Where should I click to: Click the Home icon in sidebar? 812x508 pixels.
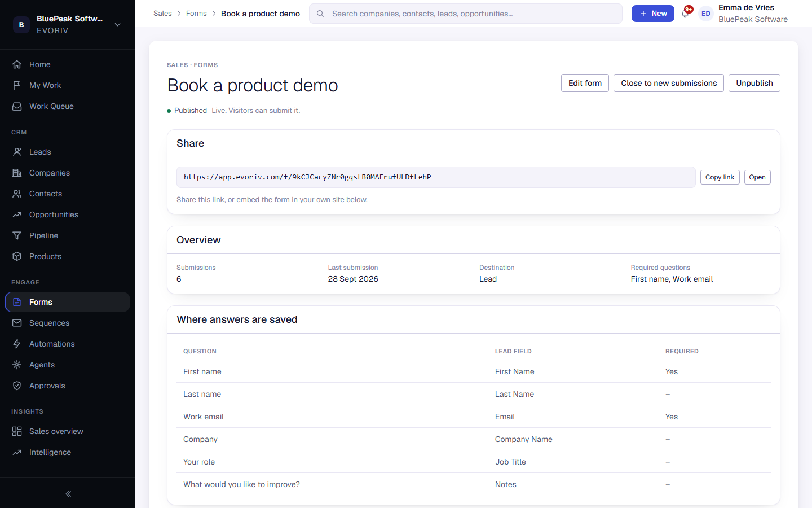click(17, 64)
